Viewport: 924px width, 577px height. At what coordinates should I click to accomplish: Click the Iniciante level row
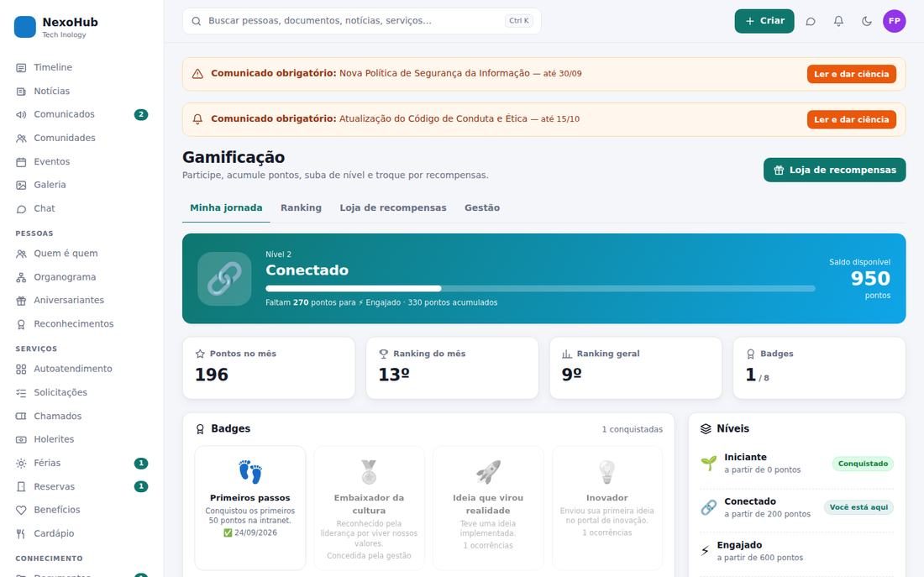point(796,464)
